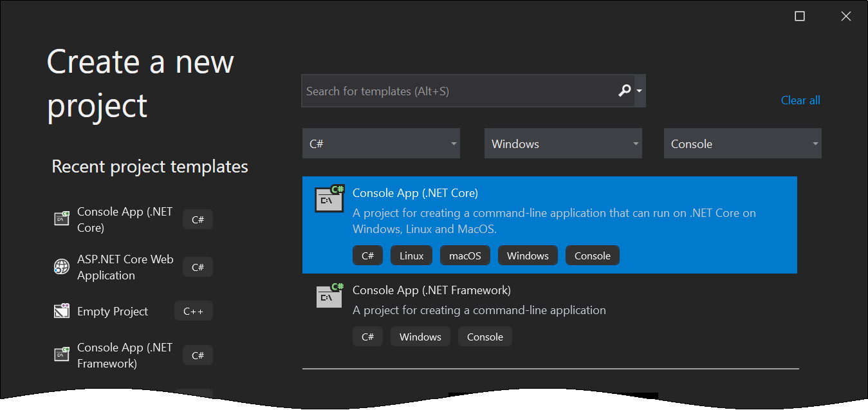
Task: Choose ASP.NET Core Web Application recent template
Action: click(125, 267)
